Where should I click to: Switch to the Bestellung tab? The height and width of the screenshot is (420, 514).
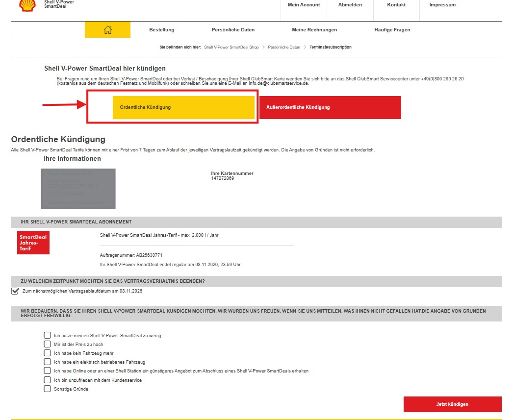click(161, 30)
